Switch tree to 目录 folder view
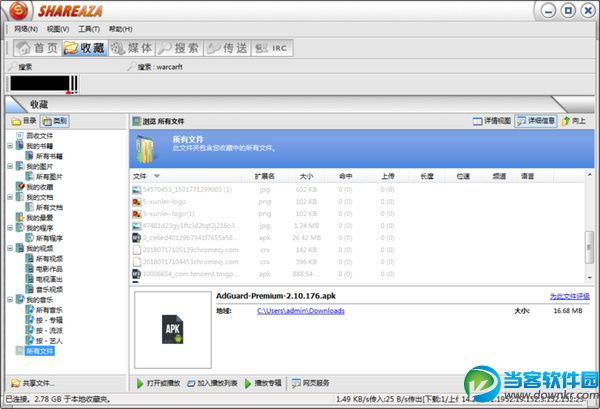 [x=24, y=121]
